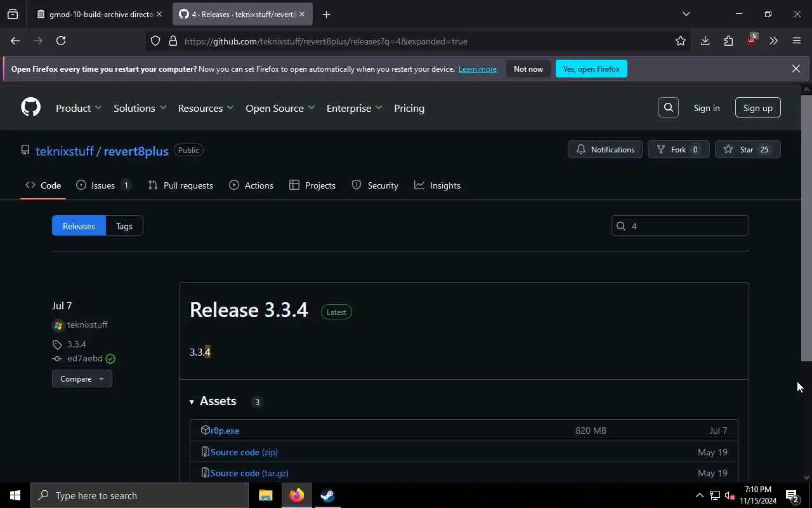Open the Security tab
Viewport: 812px width, 508px height.
375,185
